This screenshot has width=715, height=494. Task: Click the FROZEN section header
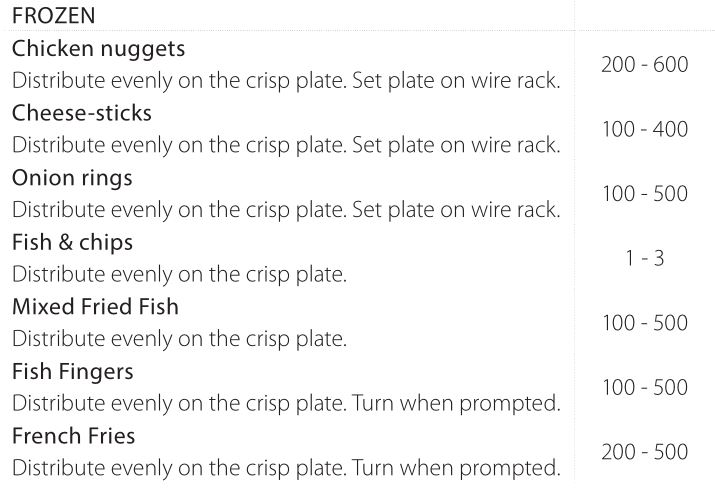pos(56,17)
